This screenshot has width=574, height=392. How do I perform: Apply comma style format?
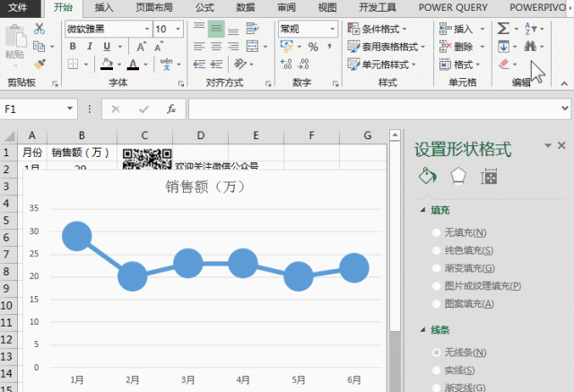(330, 47)
